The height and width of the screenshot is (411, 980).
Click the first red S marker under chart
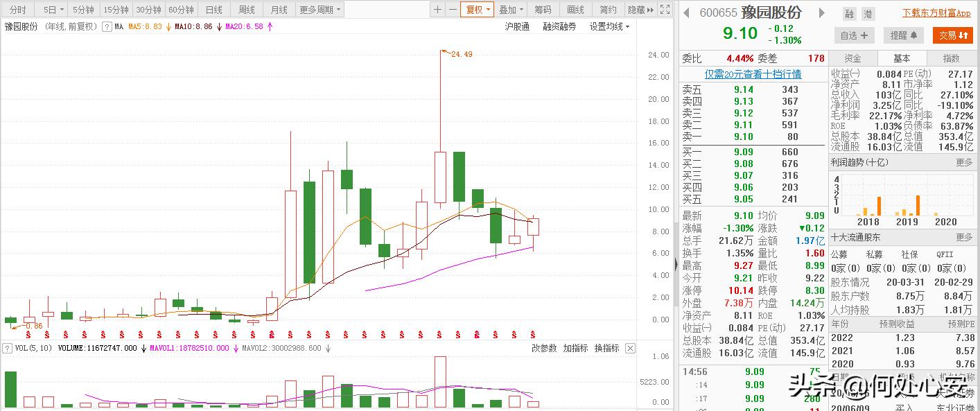(x=29, y=335)
